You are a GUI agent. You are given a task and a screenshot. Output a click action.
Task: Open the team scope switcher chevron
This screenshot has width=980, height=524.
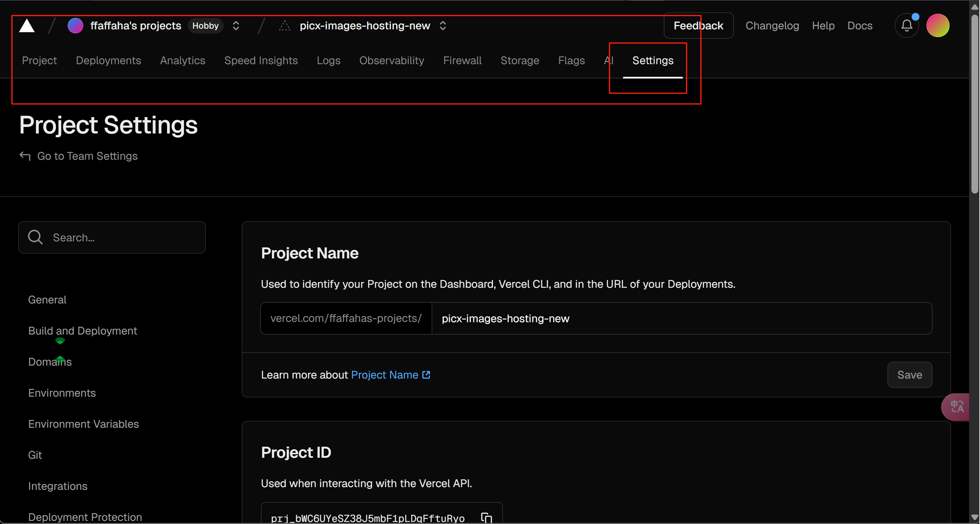coord(236,26)
